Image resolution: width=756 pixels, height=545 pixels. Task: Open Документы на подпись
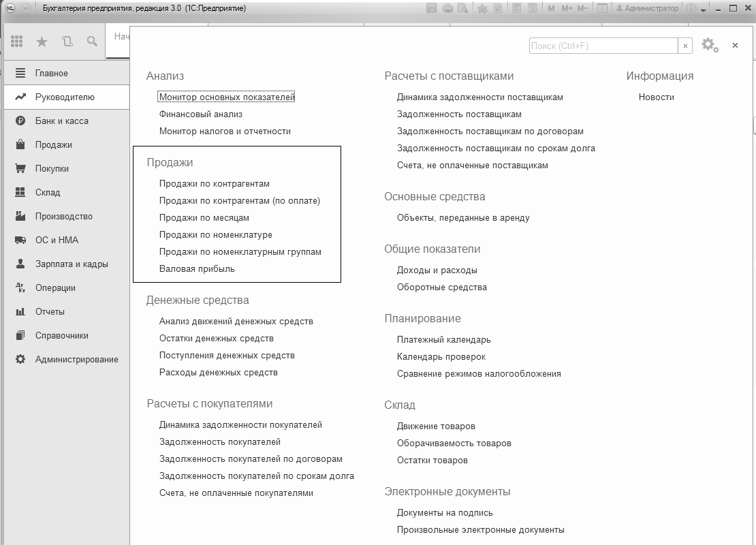(x=445, y=513)
